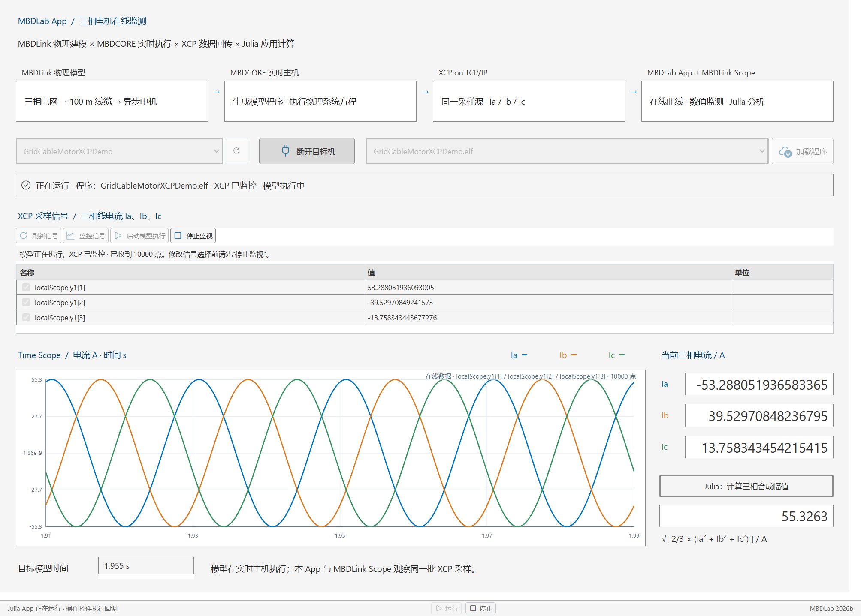The image size is (861, 616).
Task: Click 监控信号 toolbar button
Action: (86, 236)
